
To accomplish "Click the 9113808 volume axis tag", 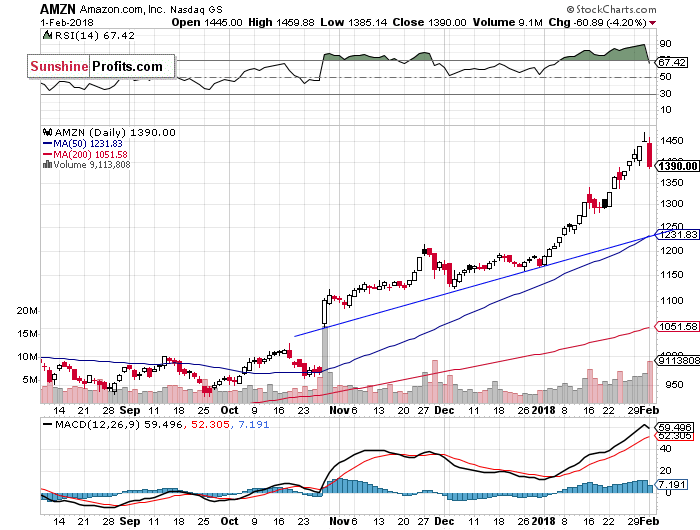I will (x=678, y=360).
